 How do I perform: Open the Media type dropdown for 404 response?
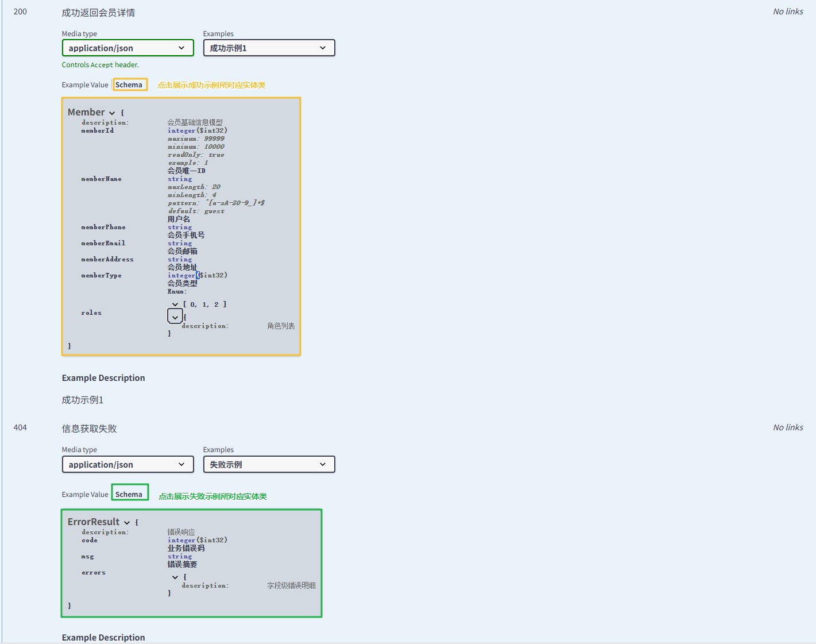coord(127,464)
